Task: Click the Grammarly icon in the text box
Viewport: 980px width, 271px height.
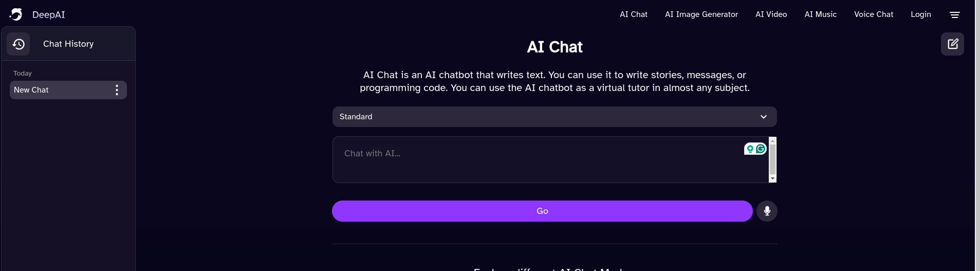Action: [x=761, y=149]
